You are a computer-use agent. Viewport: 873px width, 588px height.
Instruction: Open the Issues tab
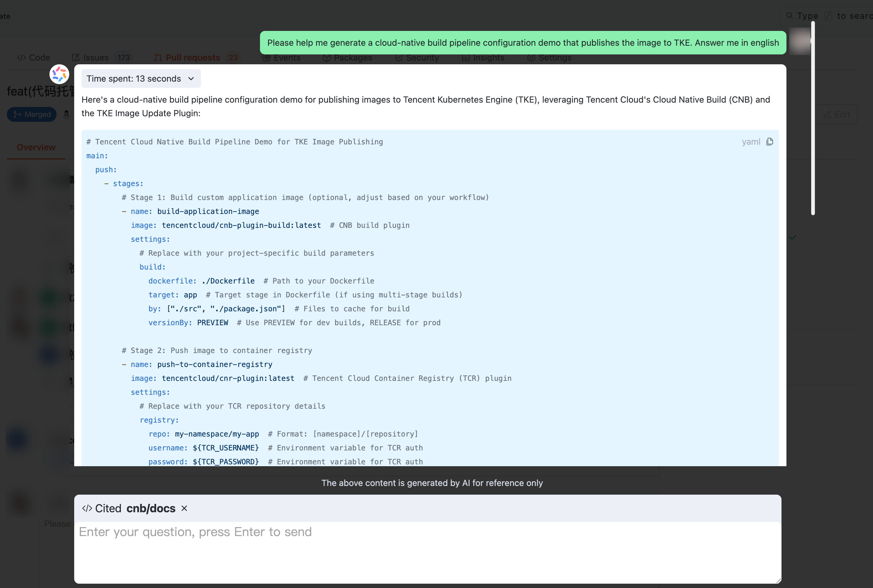(96, 58)
